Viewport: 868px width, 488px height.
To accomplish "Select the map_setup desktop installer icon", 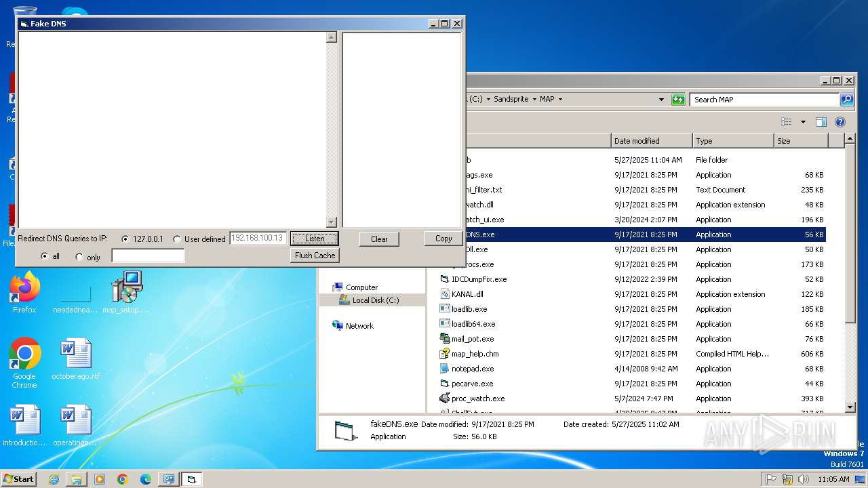I will 126,293.
